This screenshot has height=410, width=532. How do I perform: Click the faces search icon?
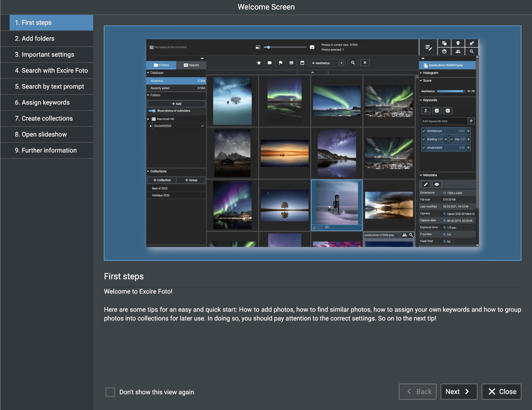click(458, 52)
